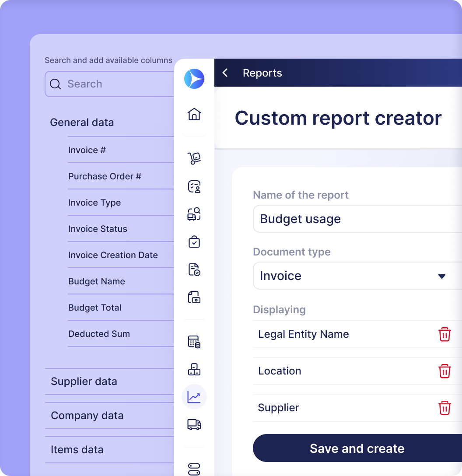
Task: Go back using the Reports arrow
Action: tap(225, 73)
